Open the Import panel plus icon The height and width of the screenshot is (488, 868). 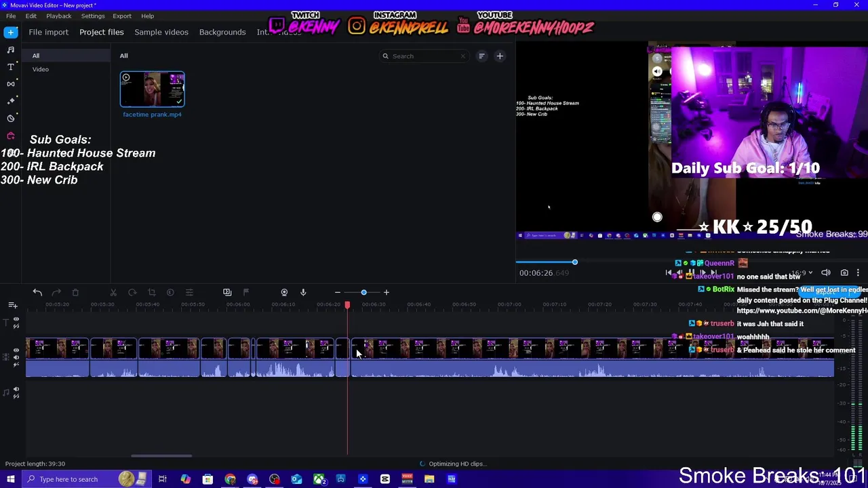[11, 32]
